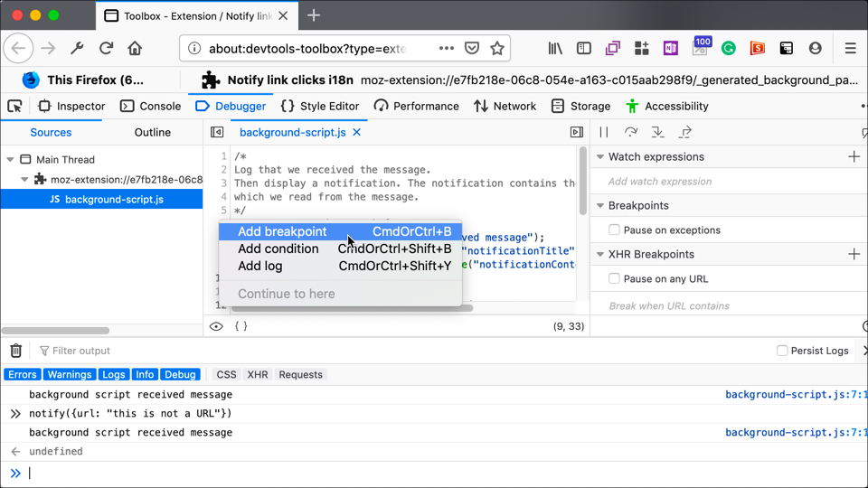Go to the home page icon
This screenshot has height=488, width=868.
[135, 48]
